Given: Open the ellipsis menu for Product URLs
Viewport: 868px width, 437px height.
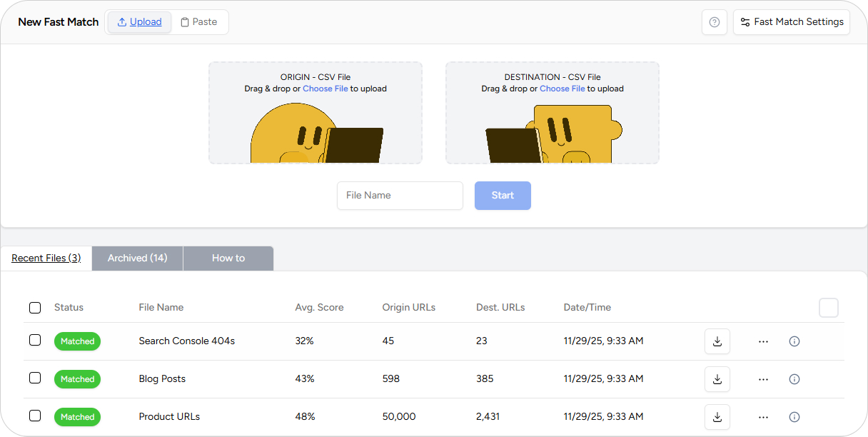Looking at the screenshot, I should pyautogui.click(x=763, y=417).
